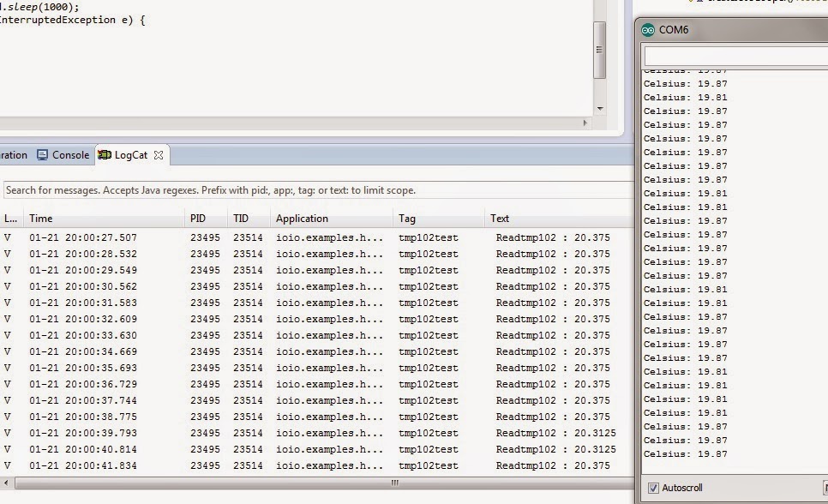
Task: Click 'Readtmp102 : 20.3125' in the 20:00:40.814 row
Action: point(555,450)
